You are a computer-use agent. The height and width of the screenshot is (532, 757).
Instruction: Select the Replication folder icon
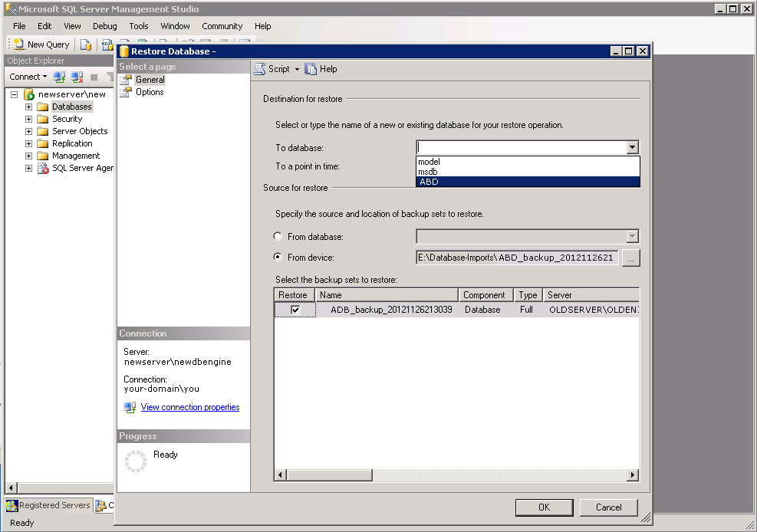(x=43, y=143)
